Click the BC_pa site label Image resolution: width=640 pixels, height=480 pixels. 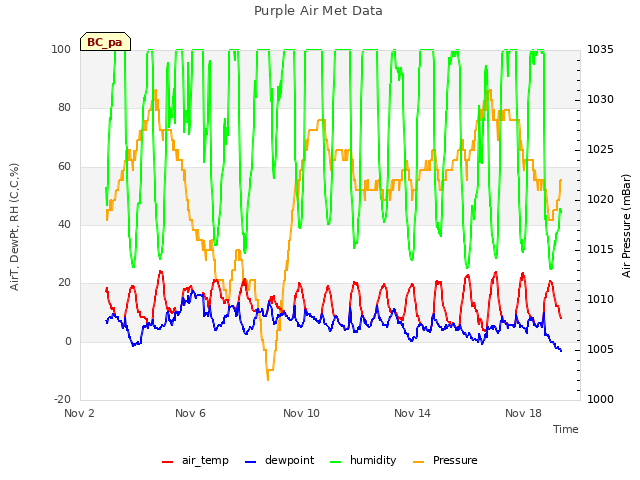(x=105, y=42)
